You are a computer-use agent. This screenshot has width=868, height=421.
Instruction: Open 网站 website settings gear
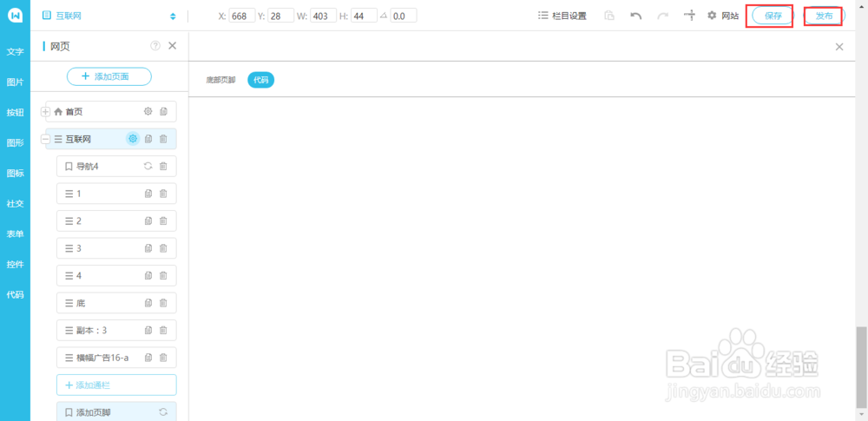click(x=723, y=16)
